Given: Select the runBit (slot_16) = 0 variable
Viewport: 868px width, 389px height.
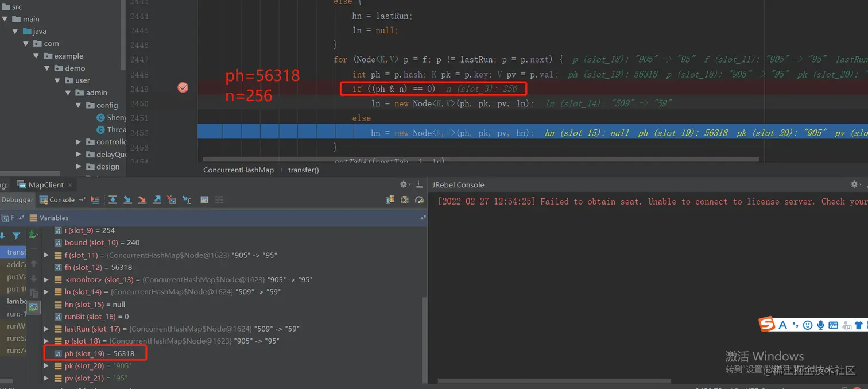Looking at the screenshot, I should pos(91,317).
